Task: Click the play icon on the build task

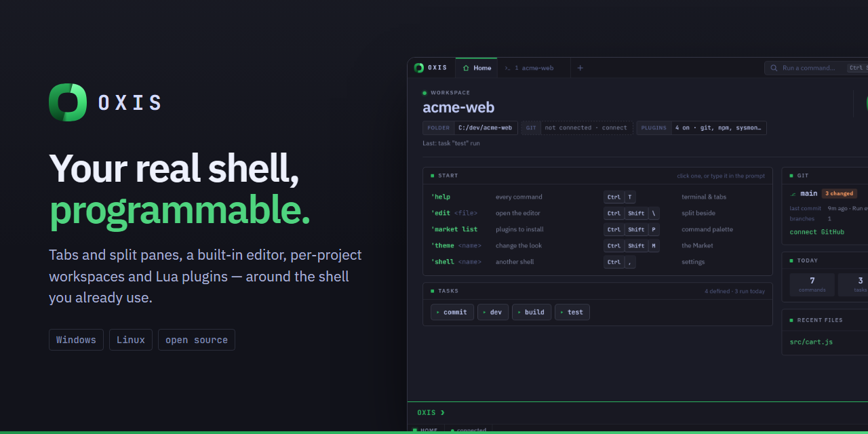Action: tap(519, 312)
